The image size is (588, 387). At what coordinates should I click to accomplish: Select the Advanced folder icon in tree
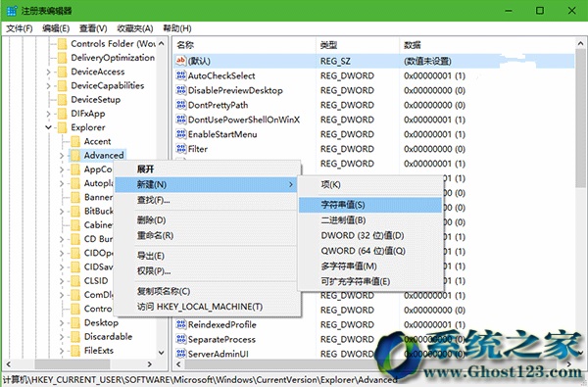point(75,155)
